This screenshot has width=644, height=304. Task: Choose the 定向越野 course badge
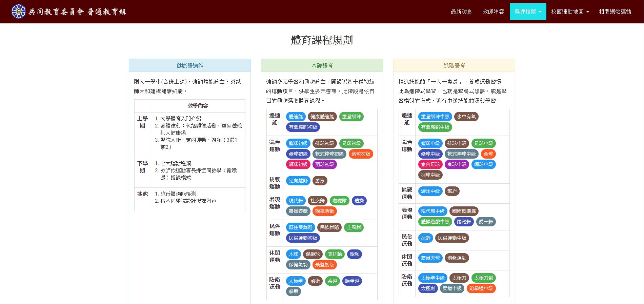(x=298, y=181)
